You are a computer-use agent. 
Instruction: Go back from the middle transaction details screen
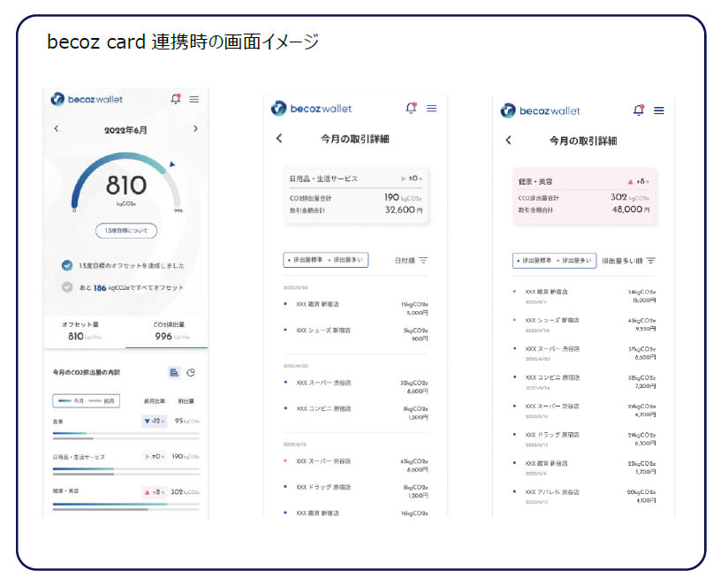tap(279, 139)
